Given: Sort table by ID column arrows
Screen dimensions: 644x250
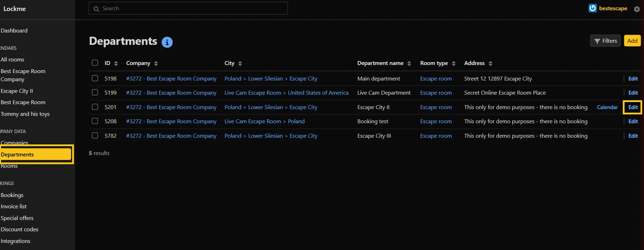Looking at the screenshot, I should pos(116,64).
